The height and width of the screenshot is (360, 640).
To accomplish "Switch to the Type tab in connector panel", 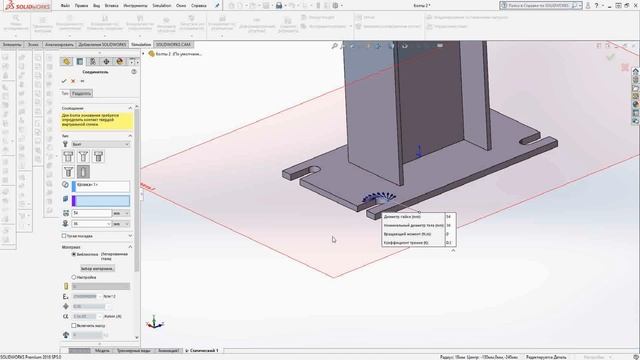I will (65, 93).
